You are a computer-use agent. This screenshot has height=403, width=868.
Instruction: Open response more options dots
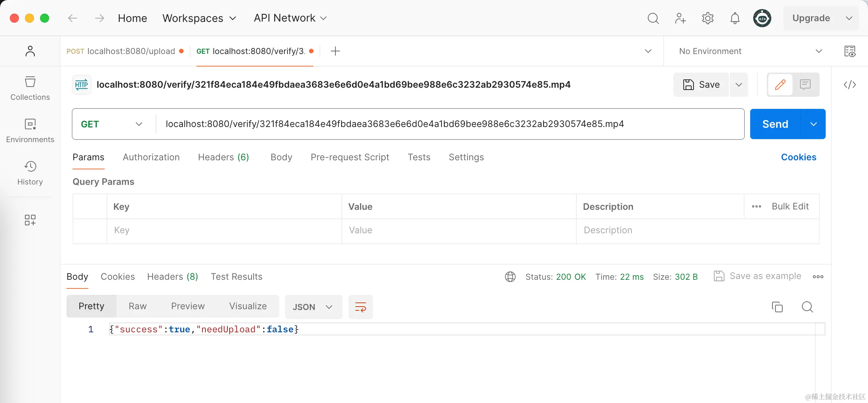point(818,277)
